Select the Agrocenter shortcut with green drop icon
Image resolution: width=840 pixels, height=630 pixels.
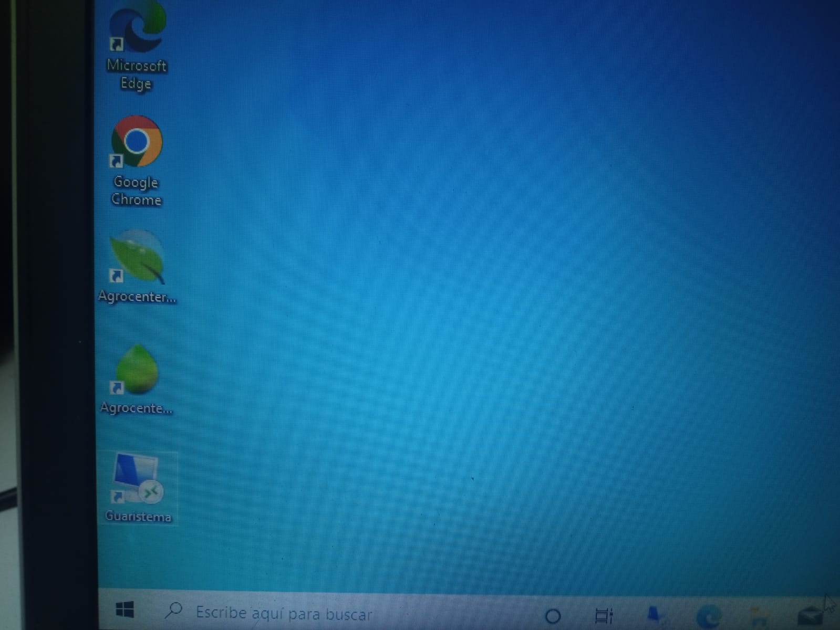[x=137, y=370]
